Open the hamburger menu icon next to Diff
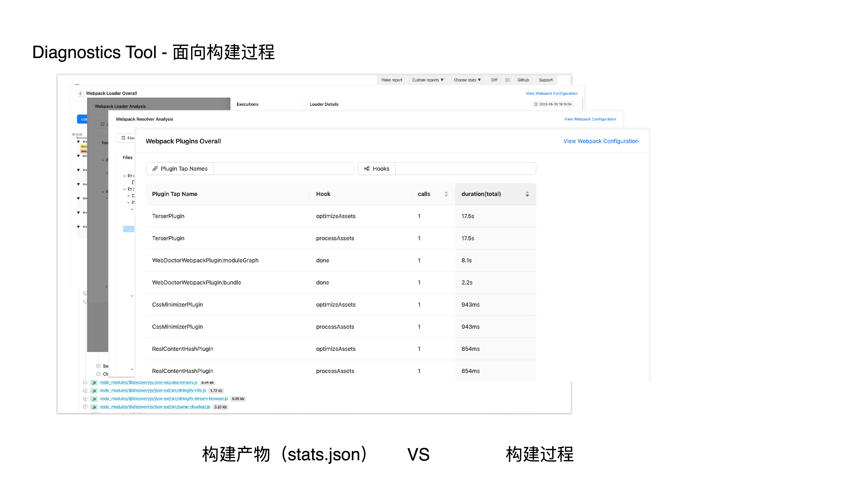This screenshot has height=488, width=868. tap(507, 80)
